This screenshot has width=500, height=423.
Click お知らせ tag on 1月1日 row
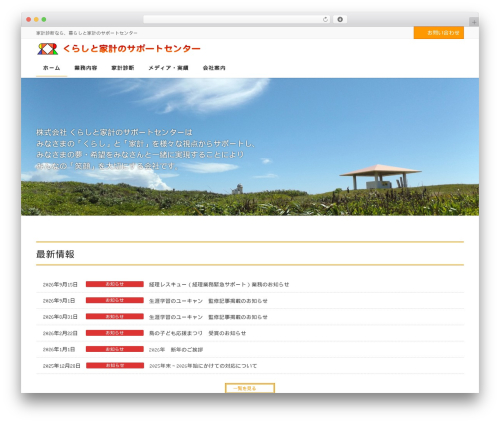115,349
